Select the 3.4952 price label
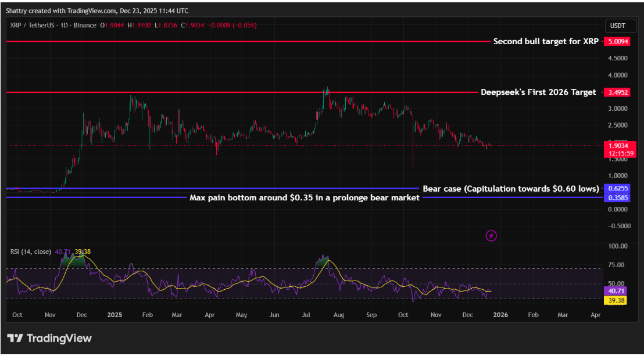644x356 pixels. click(617, 92)
